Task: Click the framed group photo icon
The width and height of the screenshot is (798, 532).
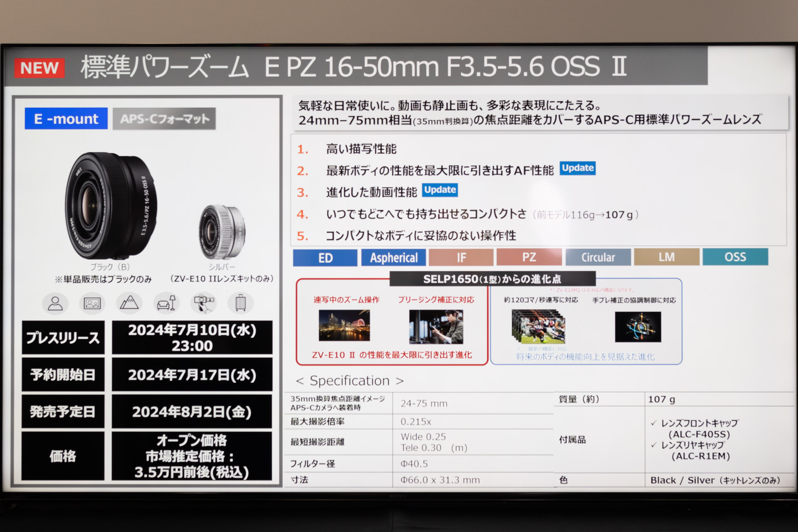Action: click(92, 303)
